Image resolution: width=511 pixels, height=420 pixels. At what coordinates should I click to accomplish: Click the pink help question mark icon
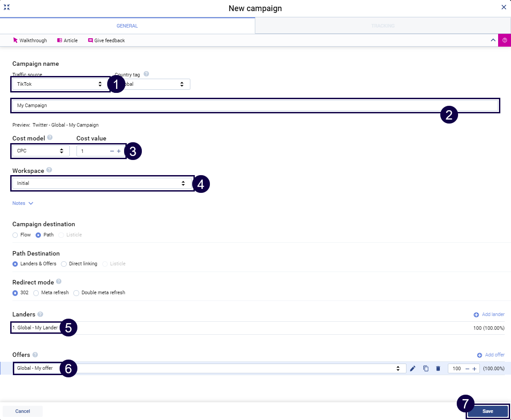(504, 40)
